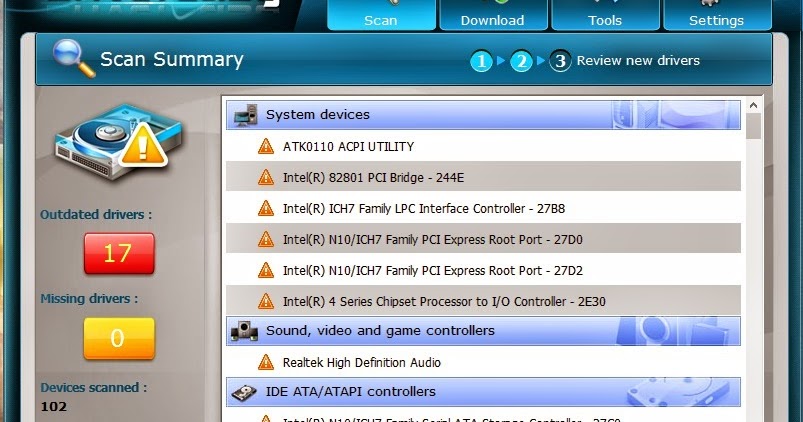Click the Devices scanned label
Image resolution: width=803 pixels, height=422 pixels.
coord(94,388)
